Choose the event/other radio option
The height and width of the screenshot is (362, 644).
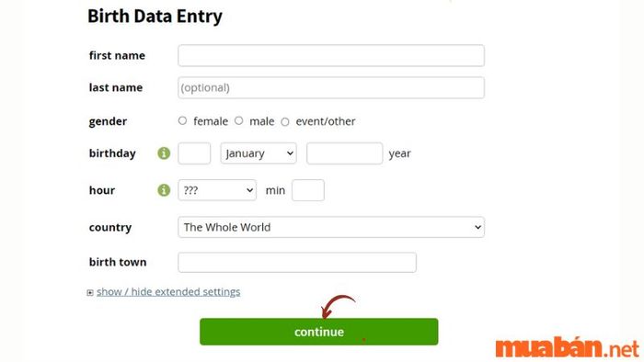pyautogui.click(x=285, y=122)
